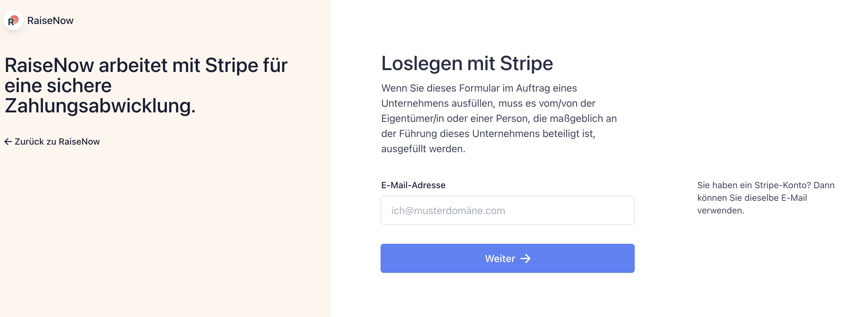Click the E-Mail-Adresse field label
Image resolution: width=868 pixels, height=317 pixels.
point(413,185)
